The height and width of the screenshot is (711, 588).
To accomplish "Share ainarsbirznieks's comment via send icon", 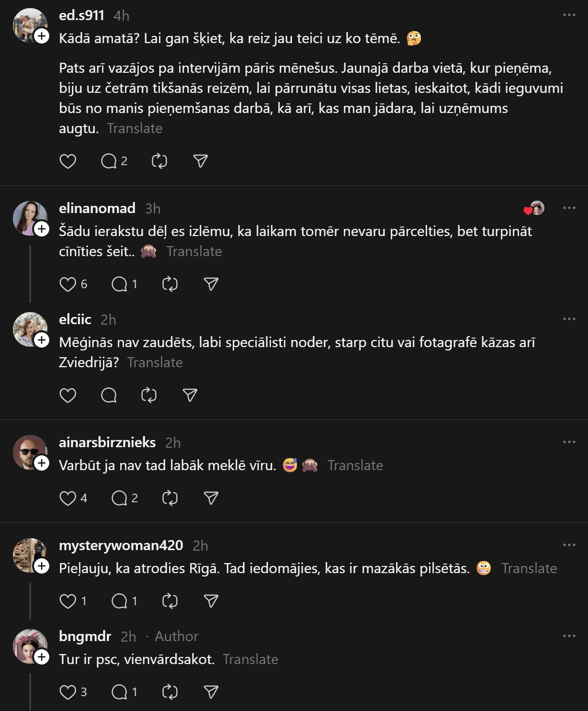I will tap(211, 498).
